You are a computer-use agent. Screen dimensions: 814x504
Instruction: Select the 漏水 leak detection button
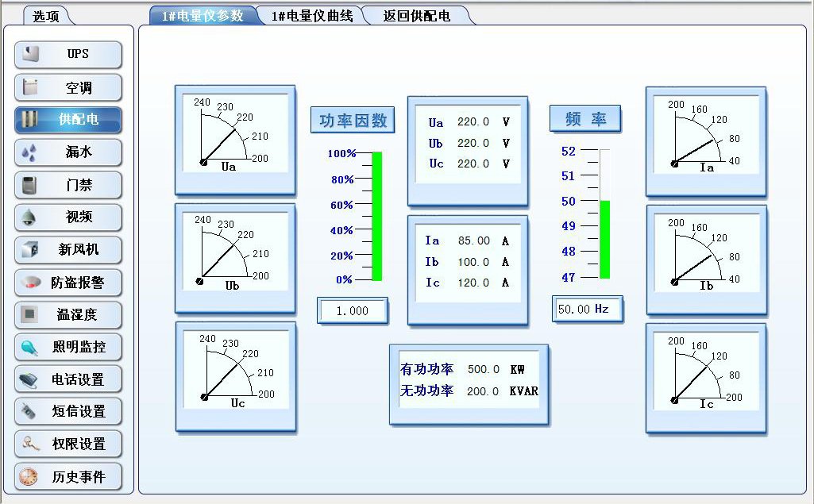[68, 152]
